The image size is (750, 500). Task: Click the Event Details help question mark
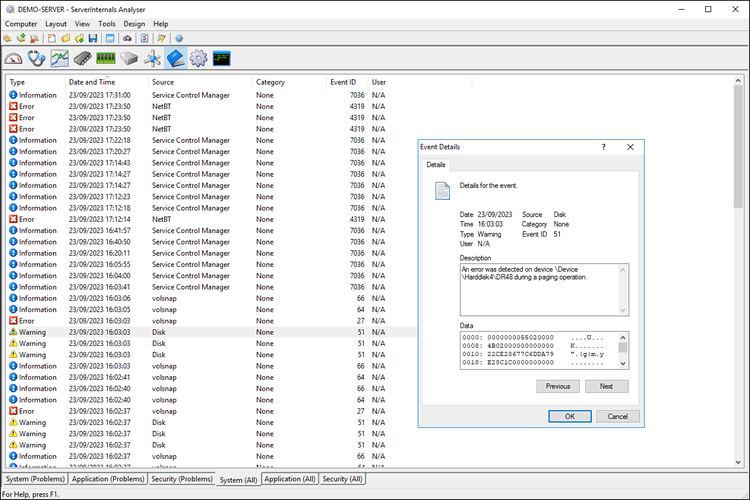coord(604,147)
